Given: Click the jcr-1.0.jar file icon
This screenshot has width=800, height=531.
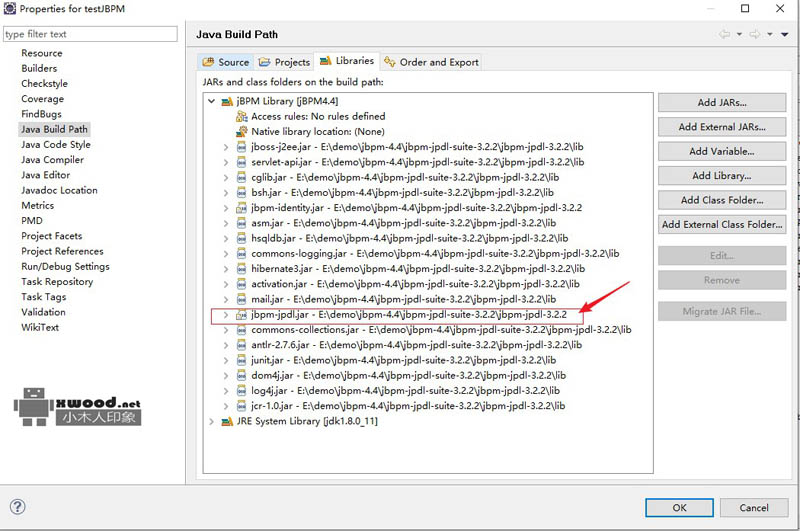Looking at the screenshot, I should click(x=242, y=406).
